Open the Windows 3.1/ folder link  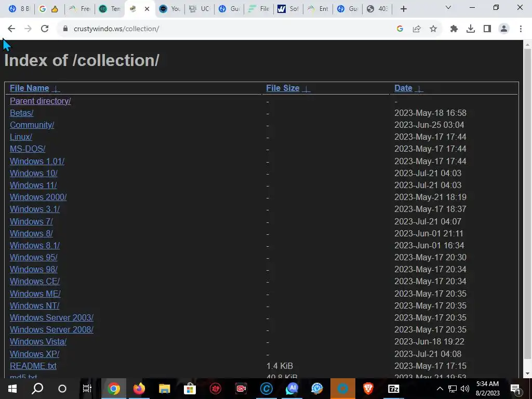[35, 209]
